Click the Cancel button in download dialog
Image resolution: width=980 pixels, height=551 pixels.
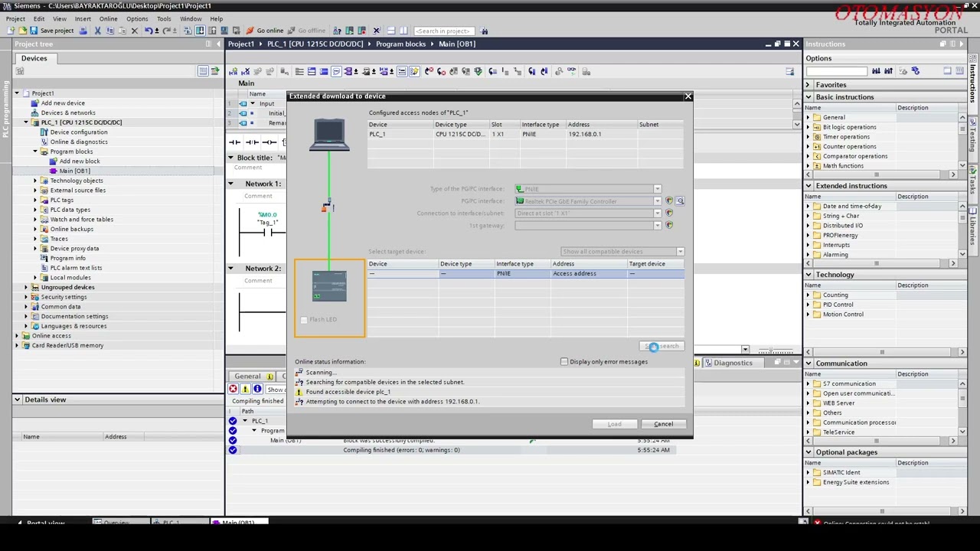[664, 424]
